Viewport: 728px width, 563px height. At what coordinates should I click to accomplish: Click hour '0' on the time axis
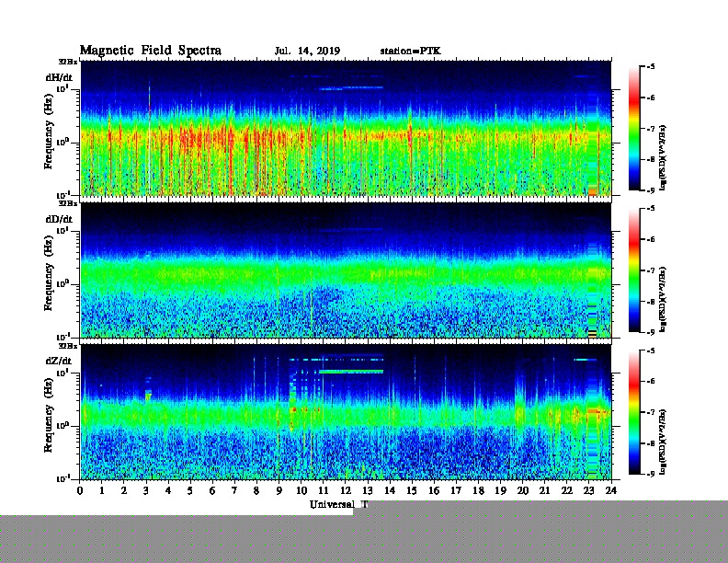point(80,490)
